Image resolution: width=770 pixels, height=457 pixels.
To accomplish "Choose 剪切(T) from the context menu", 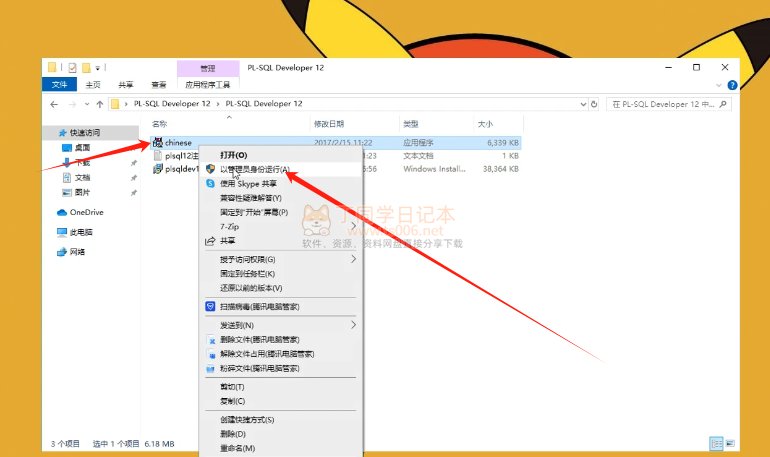I will [281, 387].
